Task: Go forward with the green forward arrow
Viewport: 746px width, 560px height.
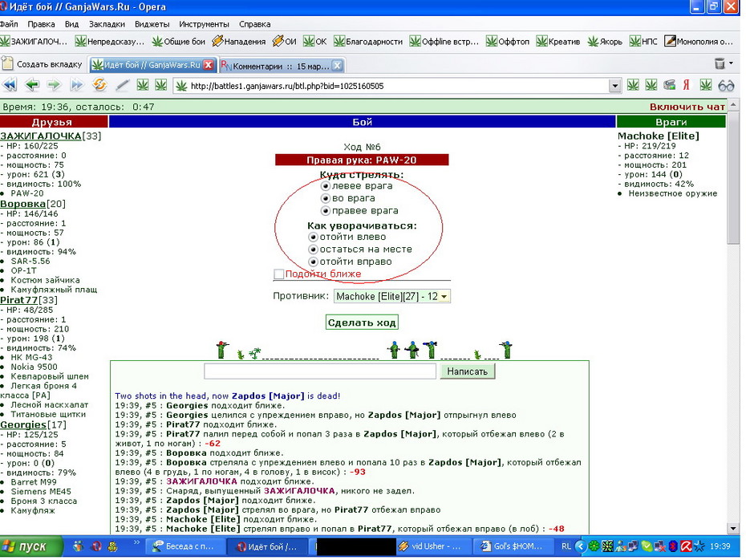Action: point(54,85)
